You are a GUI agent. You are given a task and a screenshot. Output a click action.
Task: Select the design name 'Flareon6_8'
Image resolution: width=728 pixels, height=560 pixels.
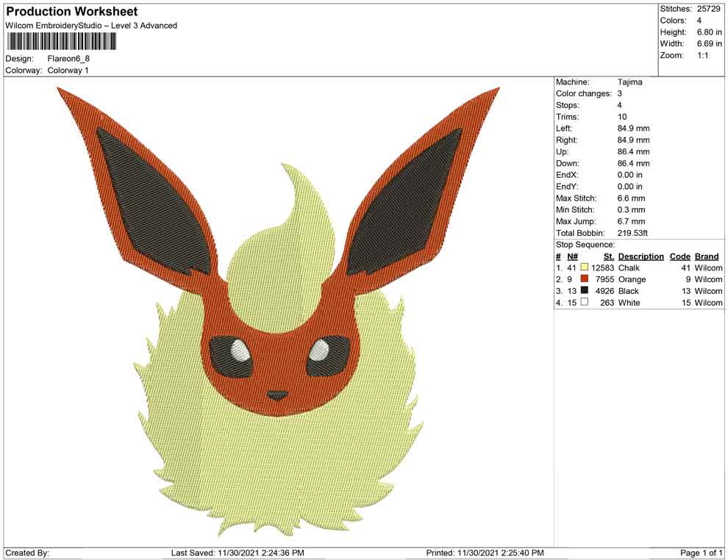pyautogui.click(x=68, y=59)
